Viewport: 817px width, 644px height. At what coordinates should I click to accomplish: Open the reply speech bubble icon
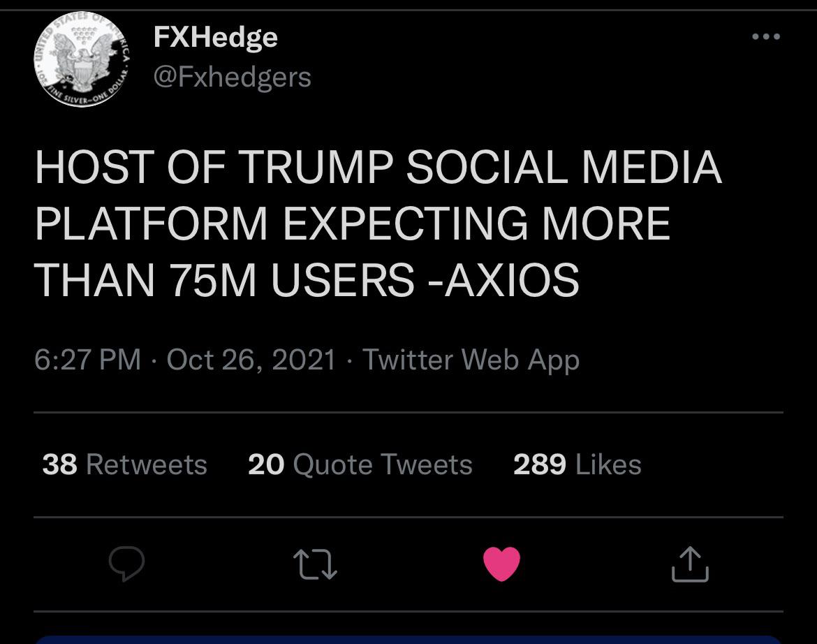(126, 563)
